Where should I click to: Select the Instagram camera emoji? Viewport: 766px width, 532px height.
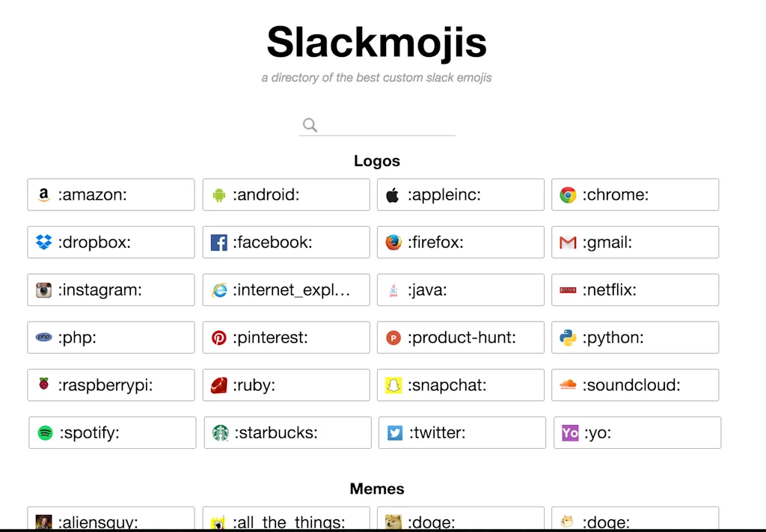pyautogui.click(x=44, y=290)
